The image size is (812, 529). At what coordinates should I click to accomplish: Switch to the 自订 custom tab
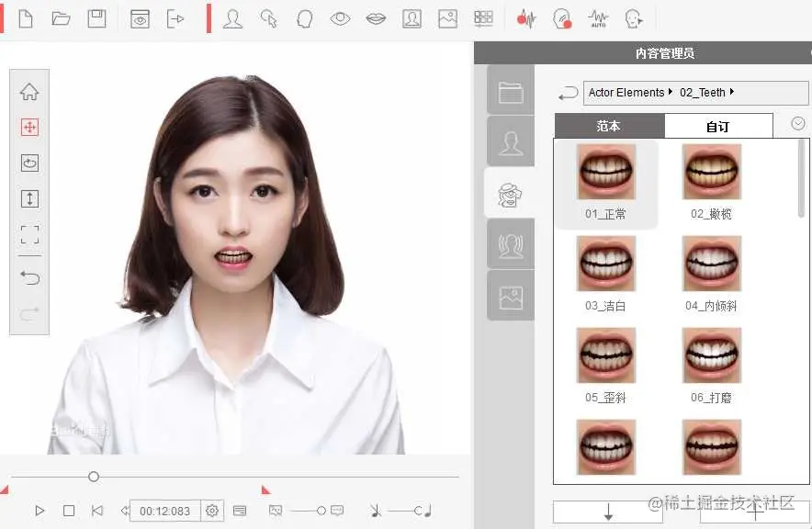point(718,127)
